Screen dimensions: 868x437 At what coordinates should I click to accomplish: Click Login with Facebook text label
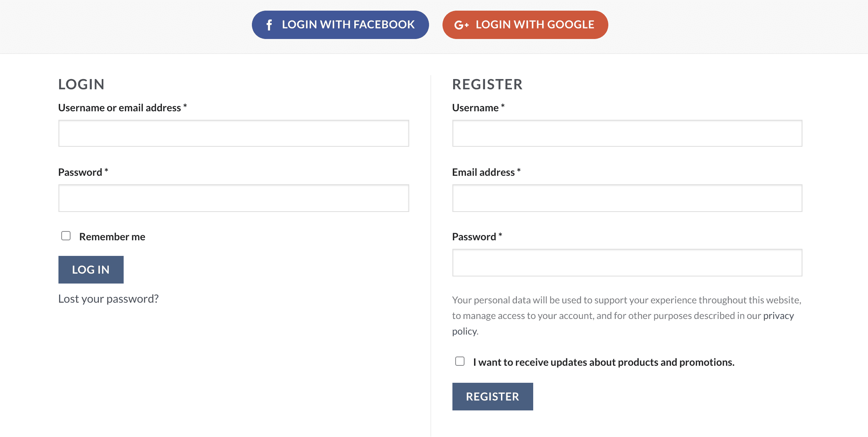click(x=349, y=24)
